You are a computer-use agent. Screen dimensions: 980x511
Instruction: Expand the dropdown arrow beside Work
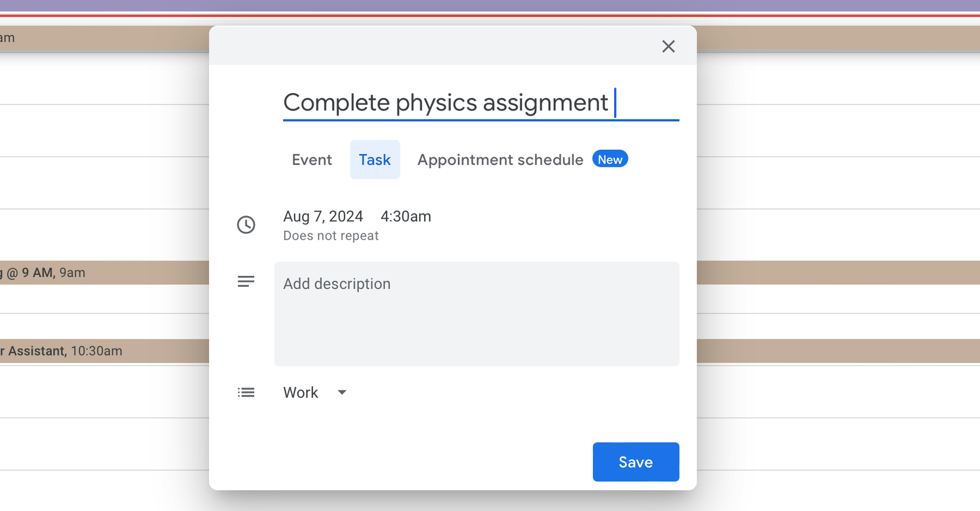coord(342,392)
